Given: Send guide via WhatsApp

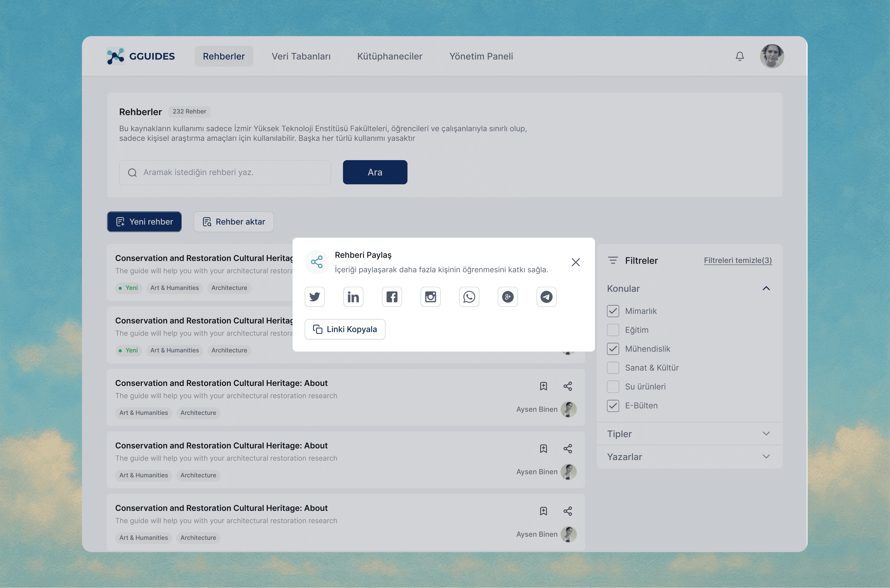Looking at the screenshot, I should point(469,297).
